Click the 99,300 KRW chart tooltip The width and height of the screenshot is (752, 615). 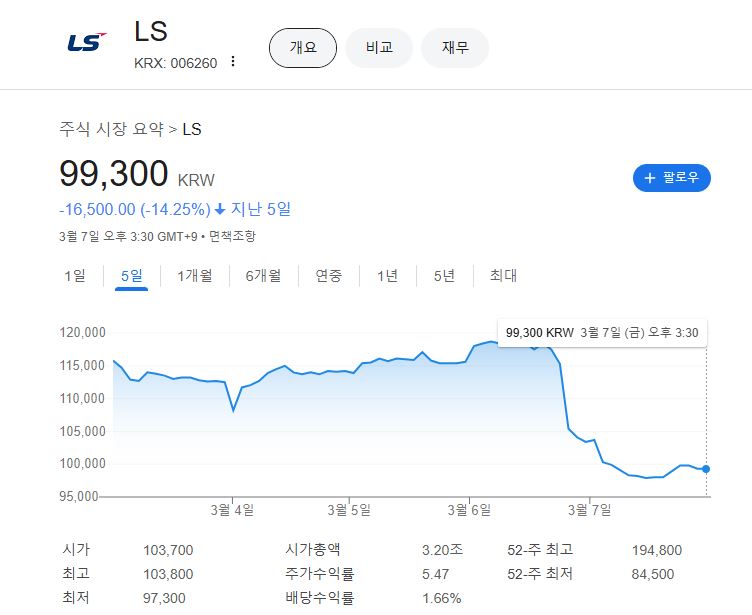(602, 332)
